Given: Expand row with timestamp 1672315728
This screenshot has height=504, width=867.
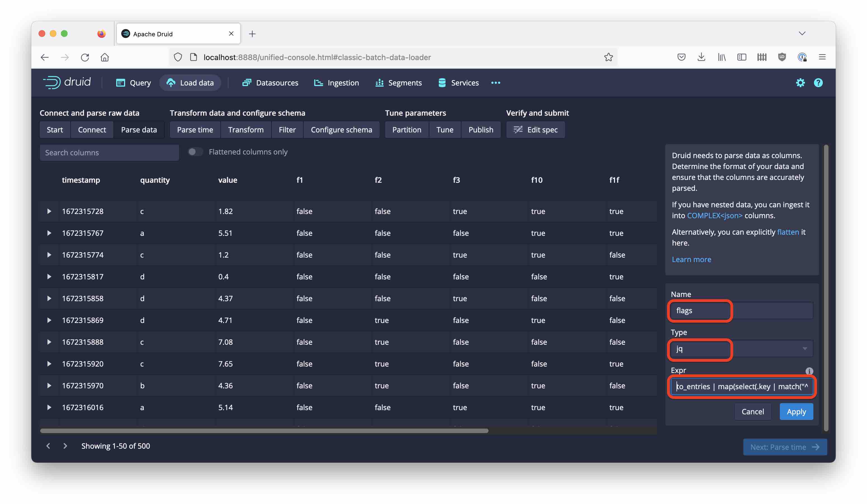Looking at the screenshot, I should (48, 211).
